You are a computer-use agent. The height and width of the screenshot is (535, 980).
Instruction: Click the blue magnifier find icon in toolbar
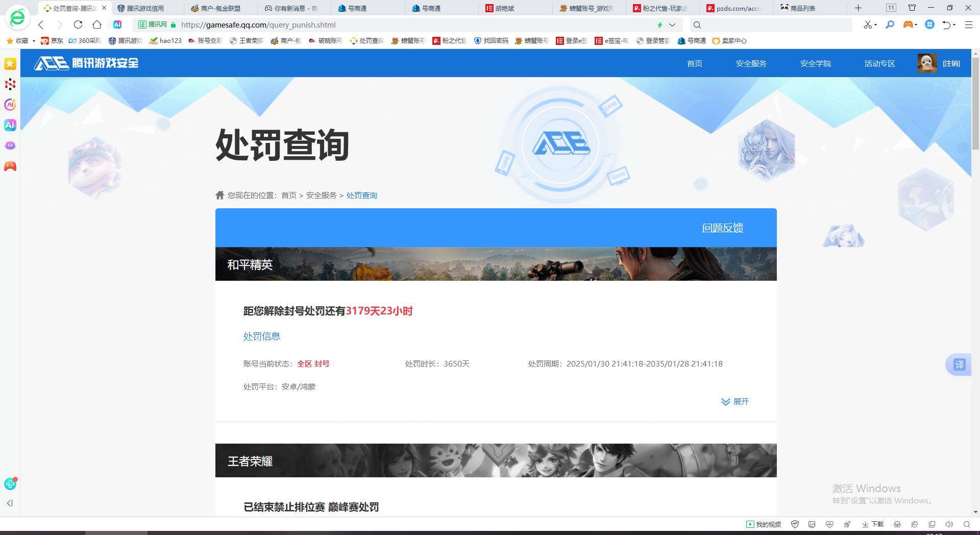[890, 25]
